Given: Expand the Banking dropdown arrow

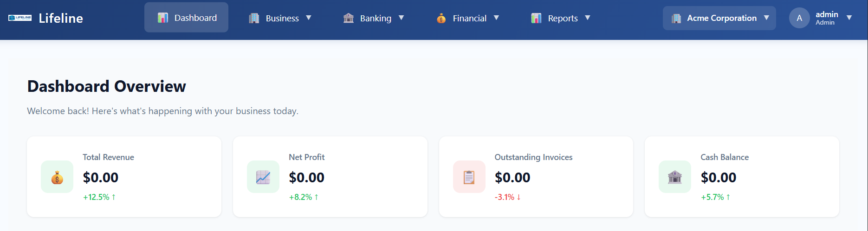Looking at the screenshot, I should 402,18.
